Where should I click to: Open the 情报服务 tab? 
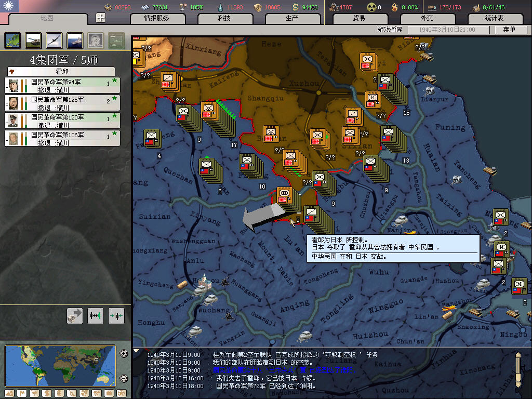click(157, 18)
